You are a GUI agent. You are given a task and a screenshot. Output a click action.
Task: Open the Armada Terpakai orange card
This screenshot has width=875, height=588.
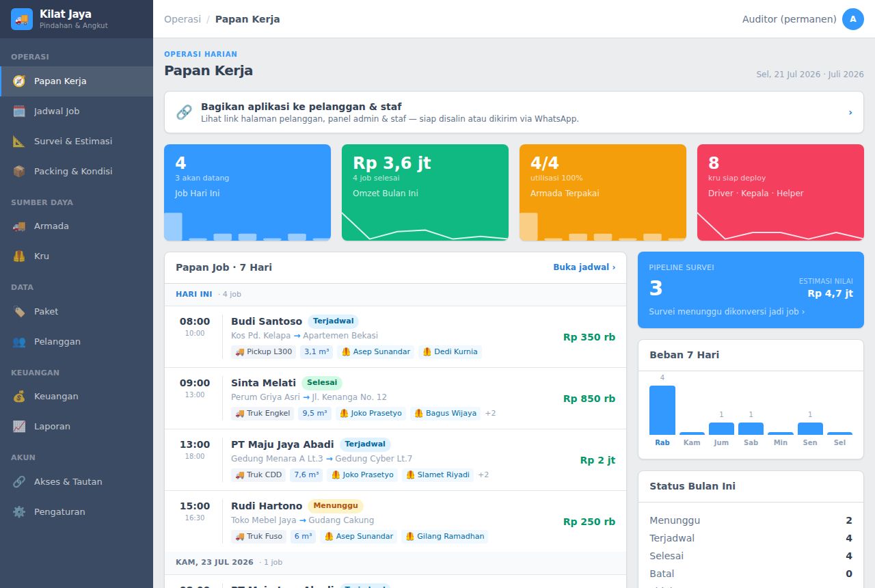(x=603, y=192)
